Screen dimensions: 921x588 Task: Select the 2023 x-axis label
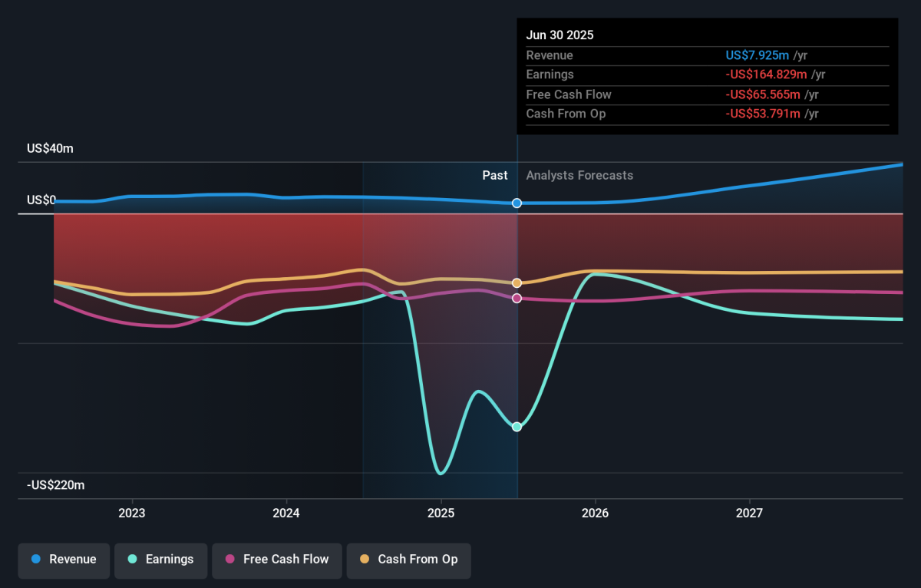(x=132, y=513)
